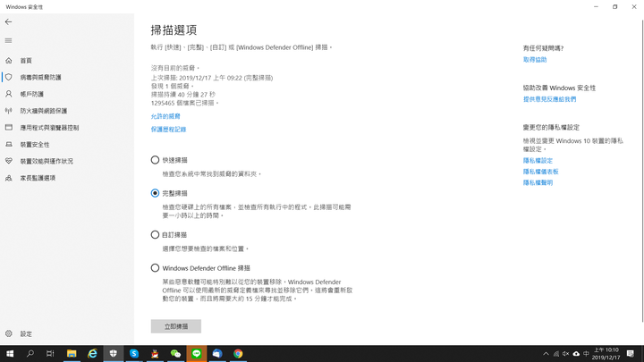
Task: Open the Windows Start menu
Action: (10, 354)
